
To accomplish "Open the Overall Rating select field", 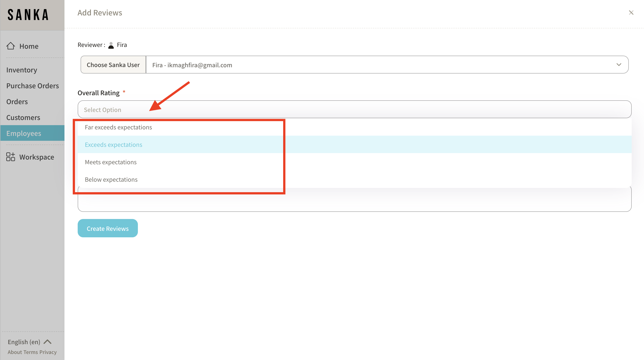I will pyautogui.click(x=354, y=109).
